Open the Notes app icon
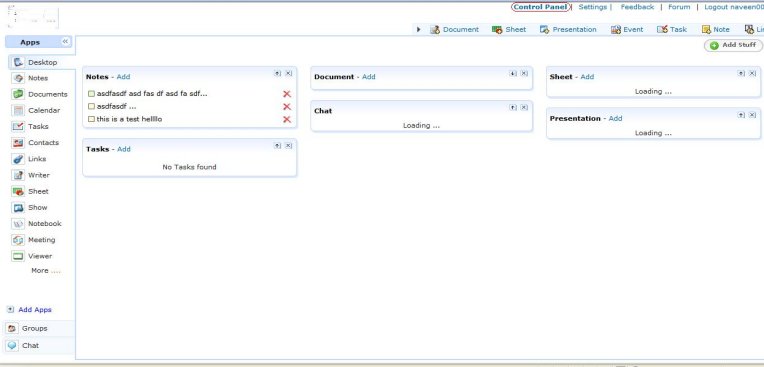 tap(19, 78)
